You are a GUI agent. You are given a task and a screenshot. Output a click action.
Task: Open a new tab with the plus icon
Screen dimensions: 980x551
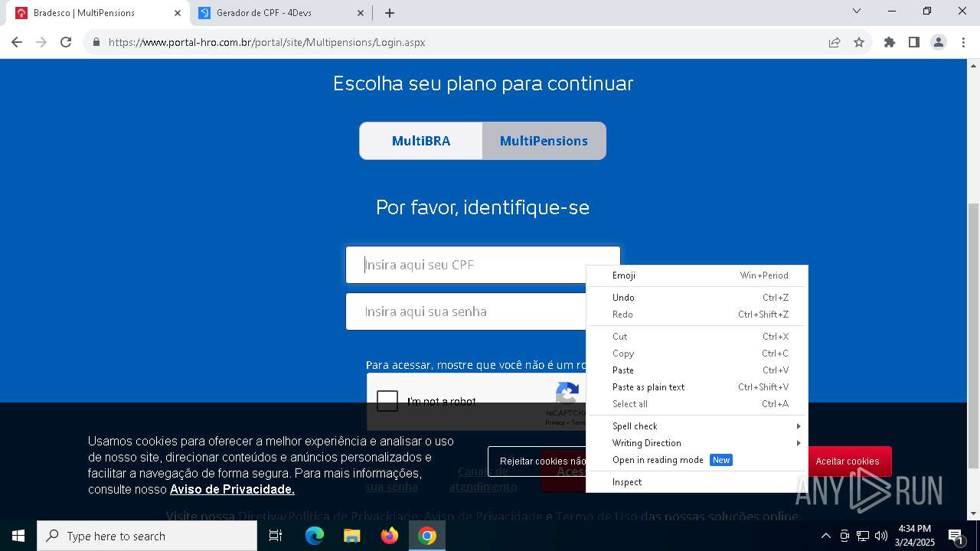(x=390, y=13)
